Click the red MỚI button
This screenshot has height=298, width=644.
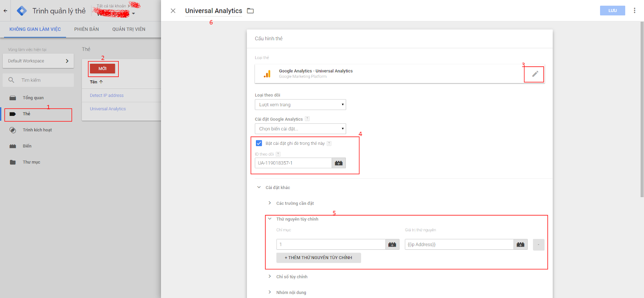tap(103, 68)
